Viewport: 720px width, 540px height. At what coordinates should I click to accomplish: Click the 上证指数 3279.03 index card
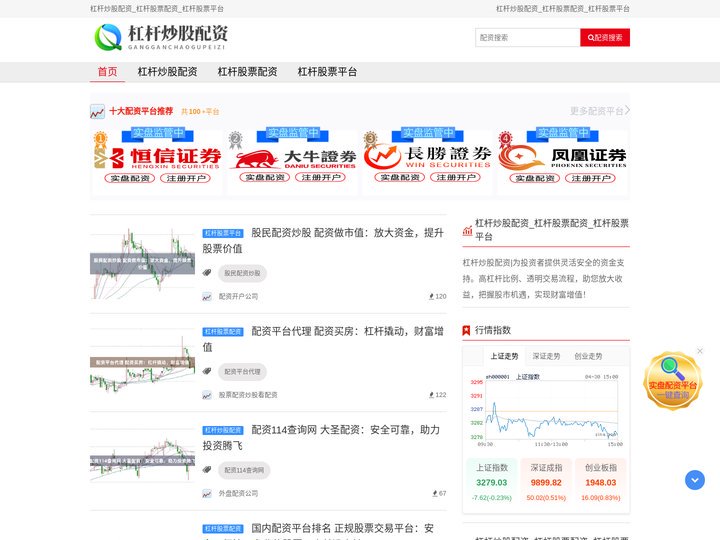491,483
